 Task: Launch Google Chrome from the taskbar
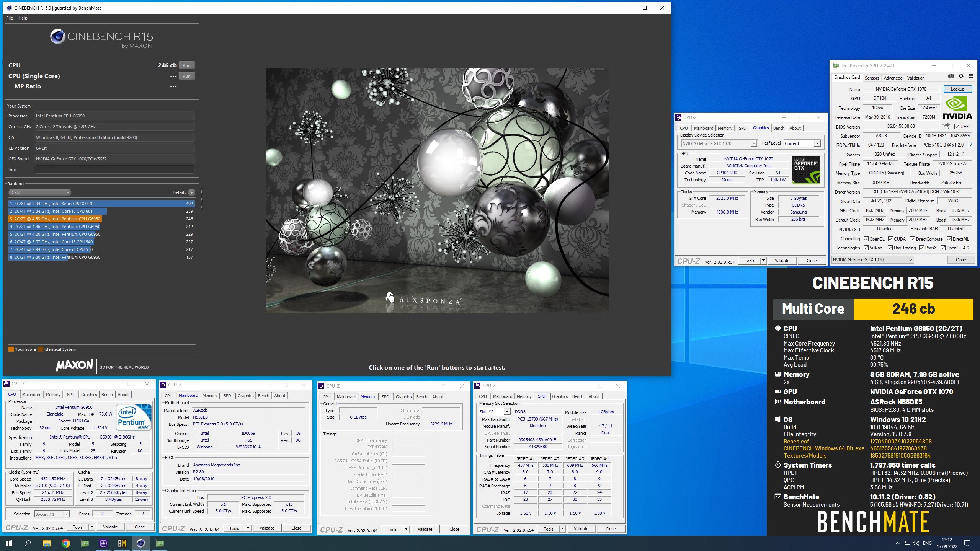66,543
